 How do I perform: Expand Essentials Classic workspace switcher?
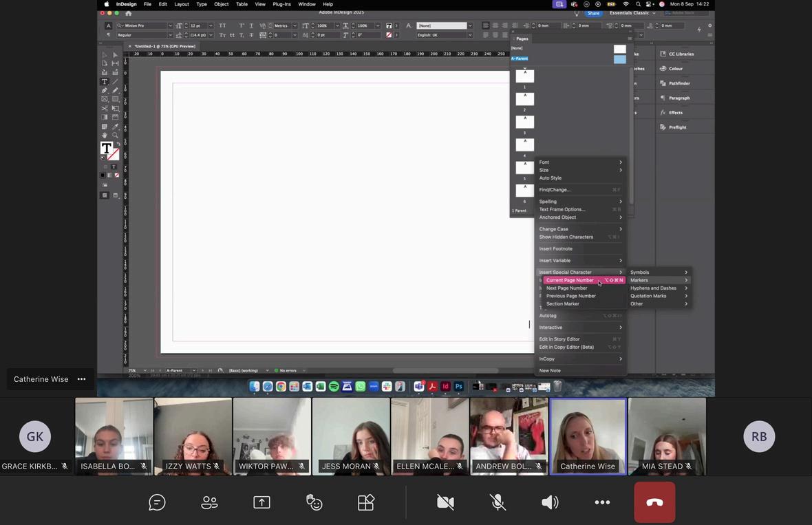632,13
